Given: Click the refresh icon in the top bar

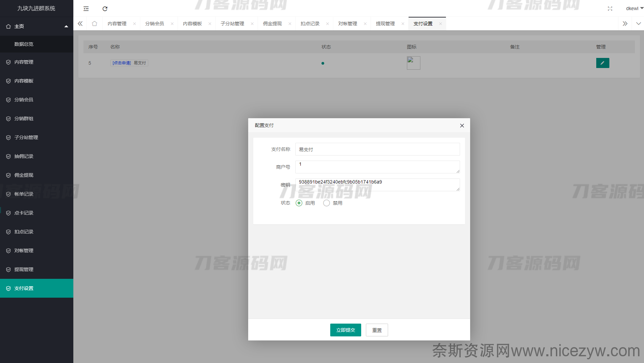Looking at the screenshot, I should click(105, 9).
